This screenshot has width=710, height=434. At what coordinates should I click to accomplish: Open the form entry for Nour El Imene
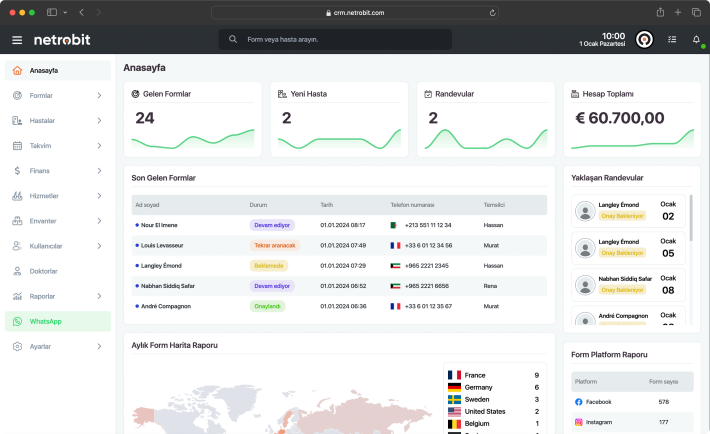pos(159,225)
